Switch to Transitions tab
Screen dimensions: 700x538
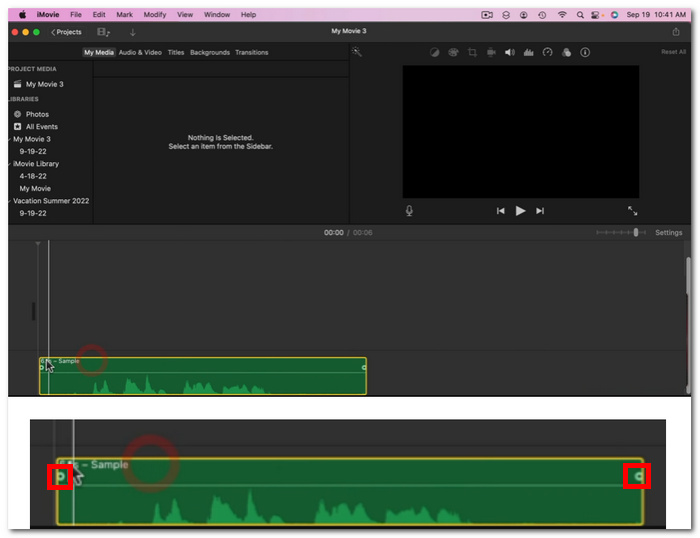[x=252, y=52]
